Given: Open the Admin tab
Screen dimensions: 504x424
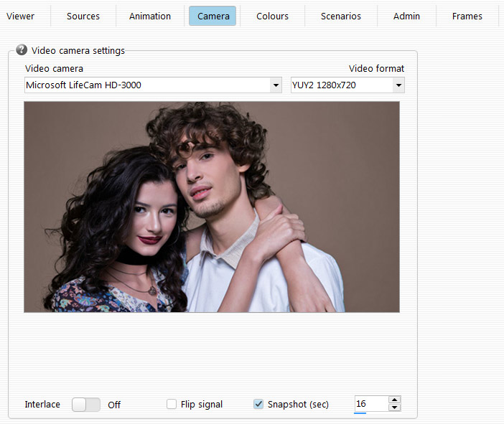Looking at the screenshot, I should 406,16.
